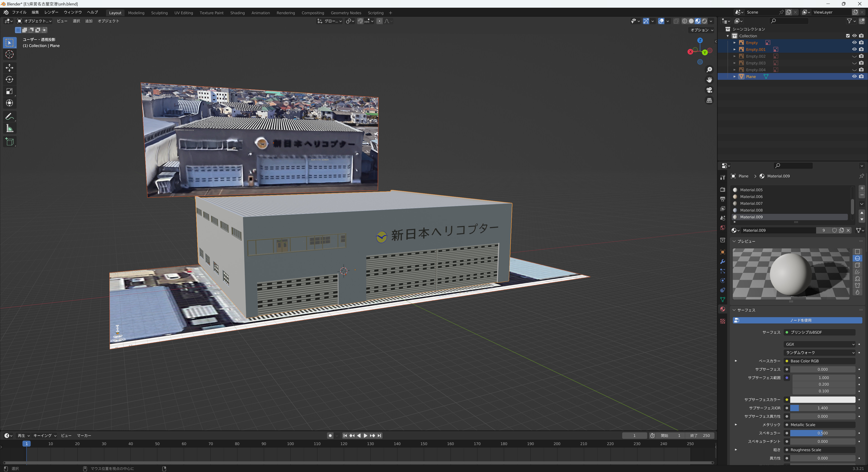Click the Add Cube tool icon
Image resolution: width=868 pixels, height=472 pixels.
(x=9, y=142)
